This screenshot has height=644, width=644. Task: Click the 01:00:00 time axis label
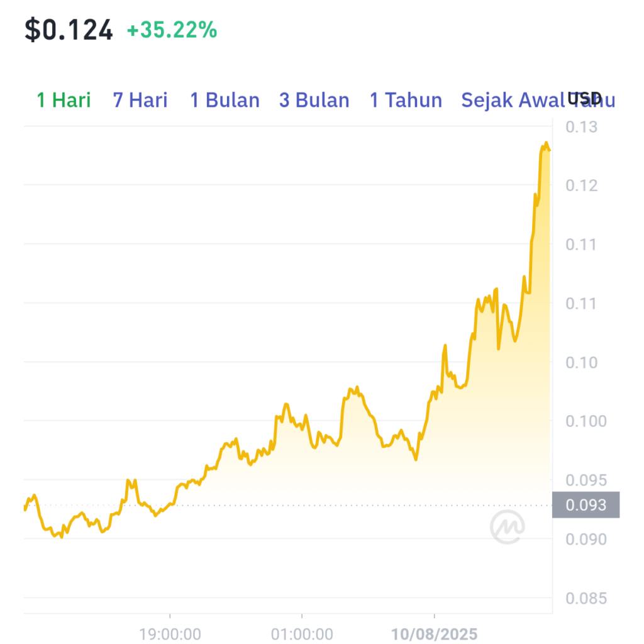tap(302, 634)
